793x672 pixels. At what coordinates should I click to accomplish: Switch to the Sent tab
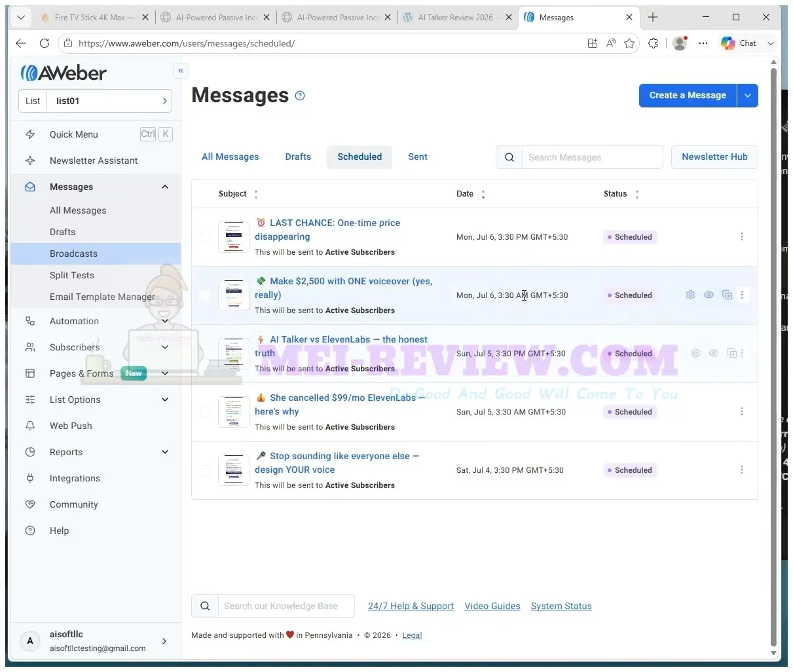coord(418,157)
